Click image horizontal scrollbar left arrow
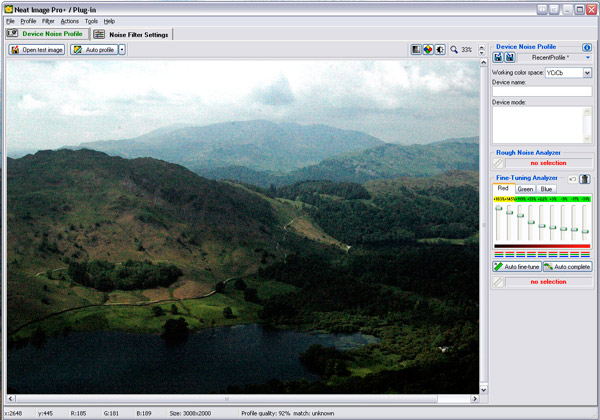Viewport: 600px width, 420px height. coord(11,399)
